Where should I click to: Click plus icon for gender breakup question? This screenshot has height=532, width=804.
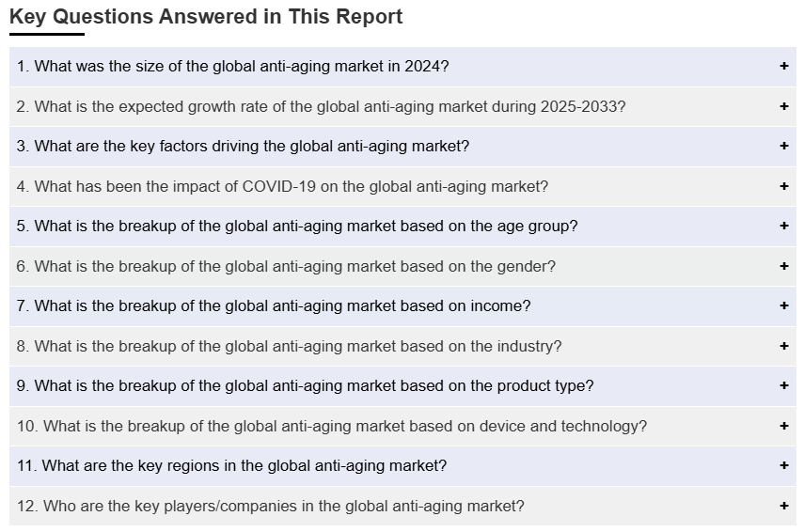[x=783, y=266]
